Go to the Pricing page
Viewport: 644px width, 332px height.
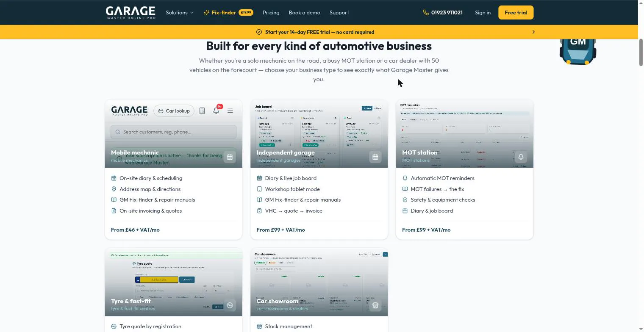271,13
